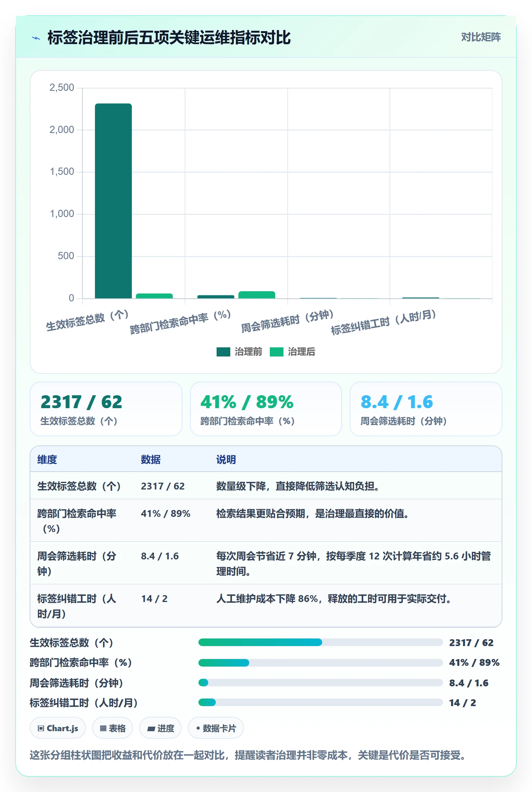
Task: Click the footer note about 分组柱状图
Action: click(249, 755)
